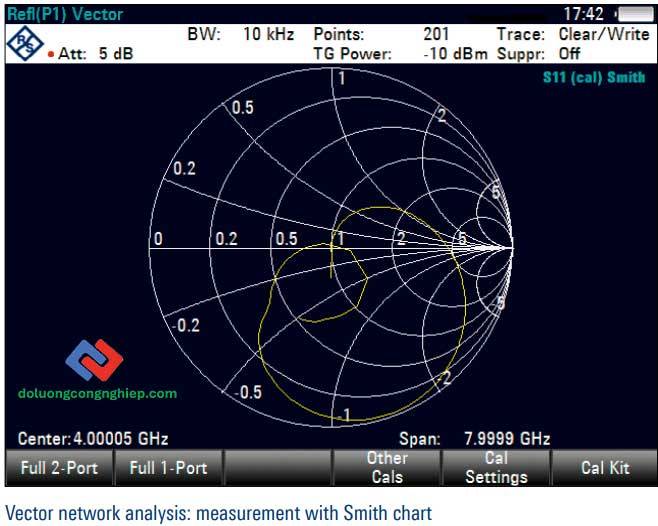This screenshot has height=526, width=658.
Task: Click the Suppr value Off
Action: coord(569,54)
